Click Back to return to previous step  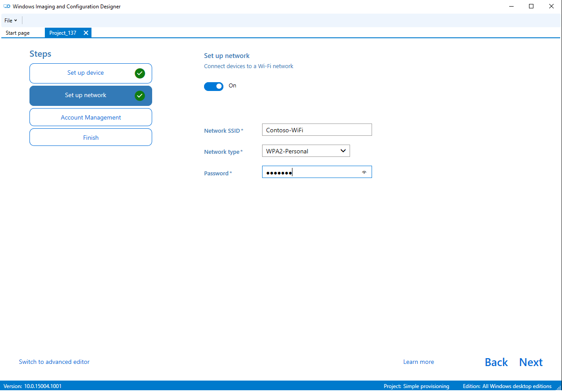[496, 362]
